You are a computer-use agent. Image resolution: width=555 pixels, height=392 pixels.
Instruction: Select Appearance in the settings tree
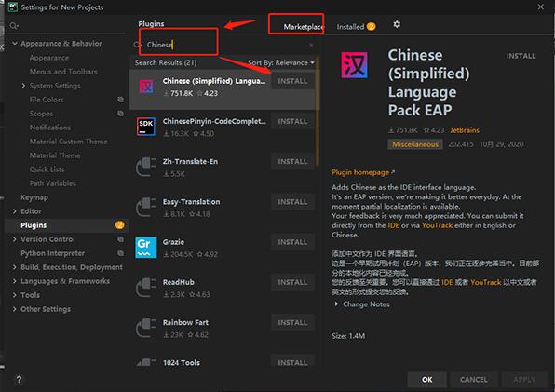[49, 58]
